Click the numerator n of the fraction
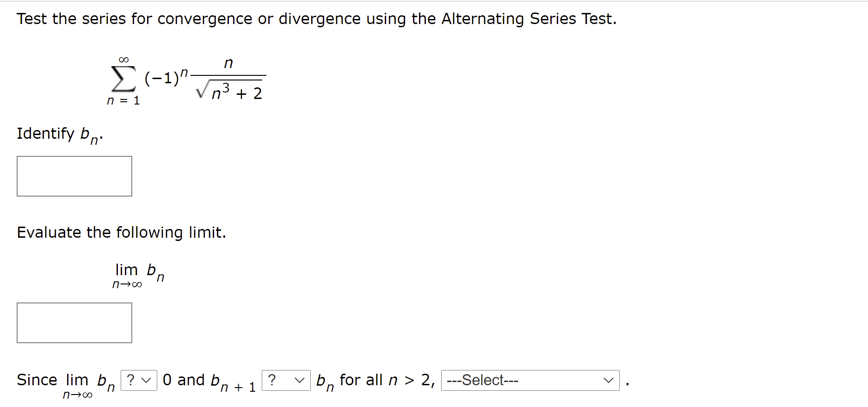The image size is (868, 407). [228, 63]
